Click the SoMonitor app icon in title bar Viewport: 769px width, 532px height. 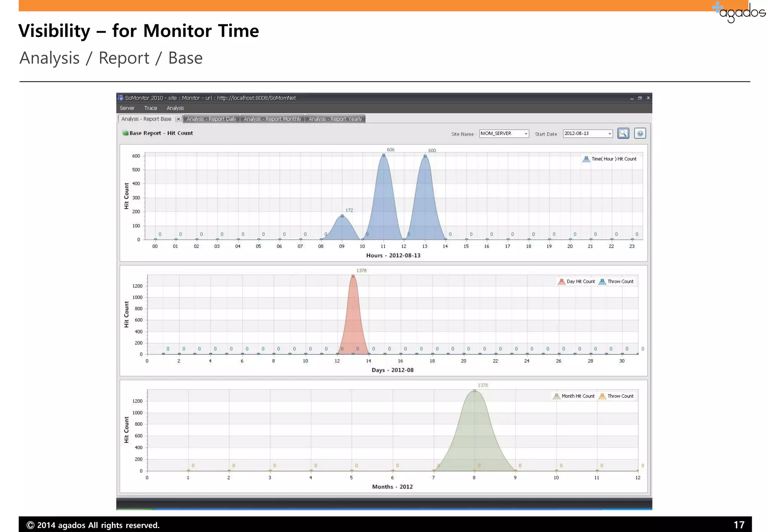121,98
